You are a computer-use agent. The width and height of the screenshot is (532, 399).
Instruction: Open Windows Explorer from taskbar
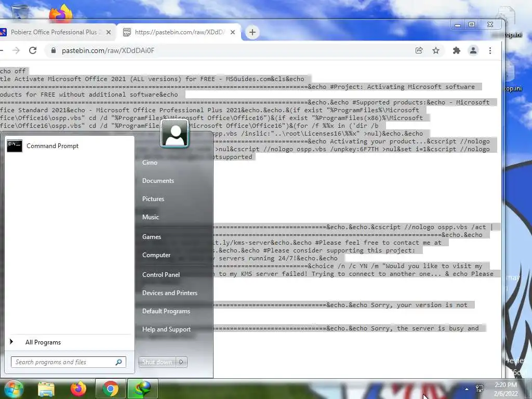(x=46, y=389)
